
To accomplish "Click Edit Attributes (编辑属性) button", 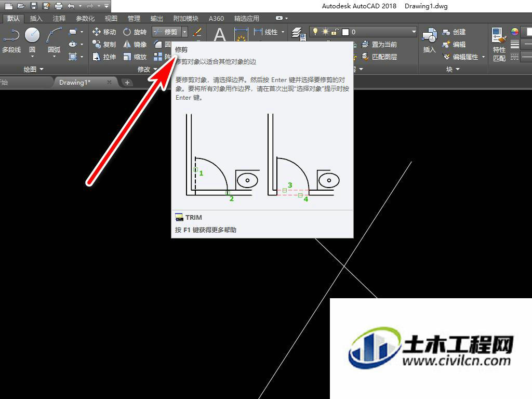I will 460,57.
